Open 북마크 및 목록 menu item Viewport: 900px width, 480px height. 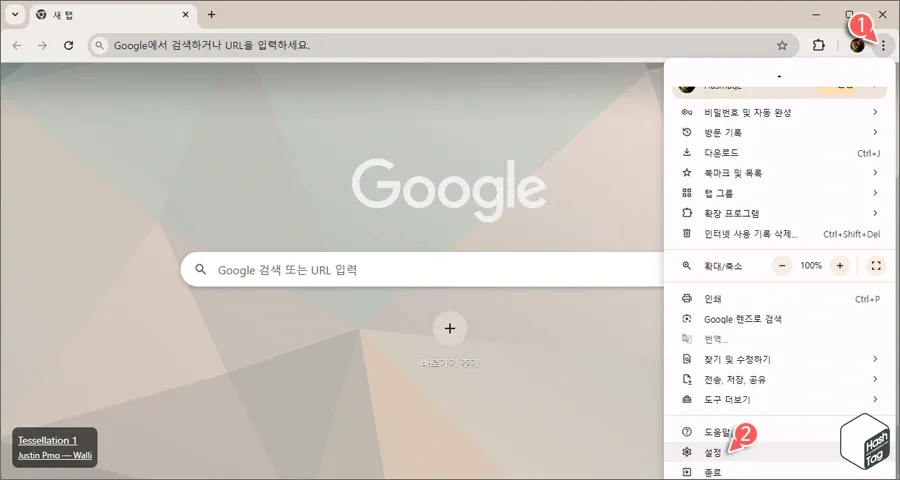pos(779,173)
